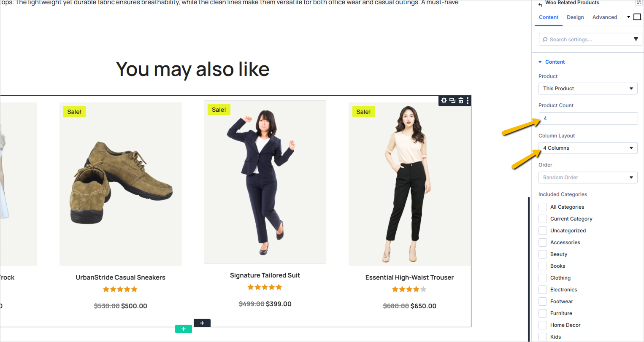644x342 pixels.
Task: Check the All Categories checkbox
Action: (x=543, y=207)
